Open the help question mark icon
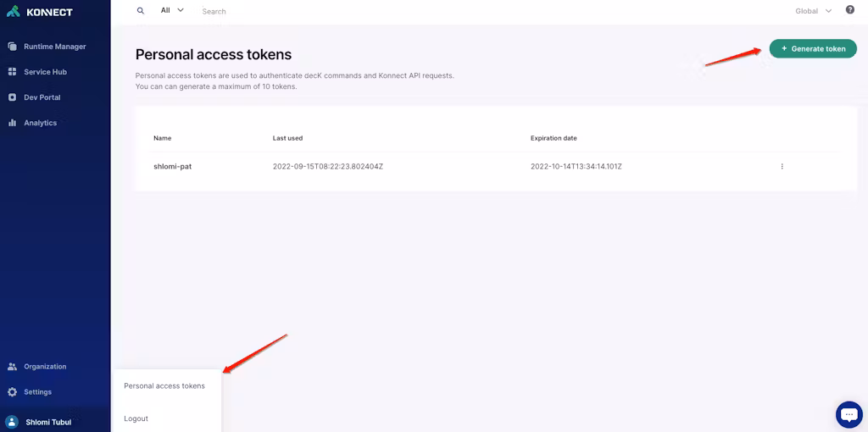 (x=850, y=10)
